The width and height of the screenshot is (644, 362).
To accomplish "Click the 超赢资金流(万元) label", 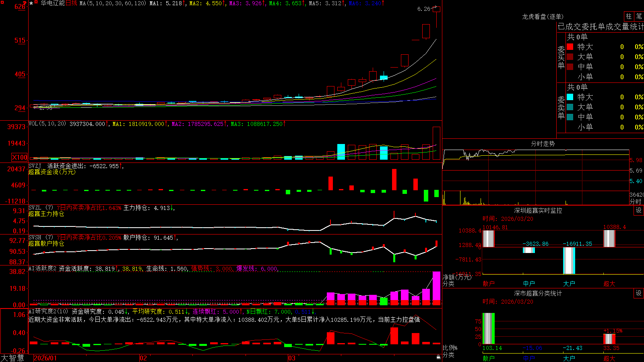I will [52, 172].
